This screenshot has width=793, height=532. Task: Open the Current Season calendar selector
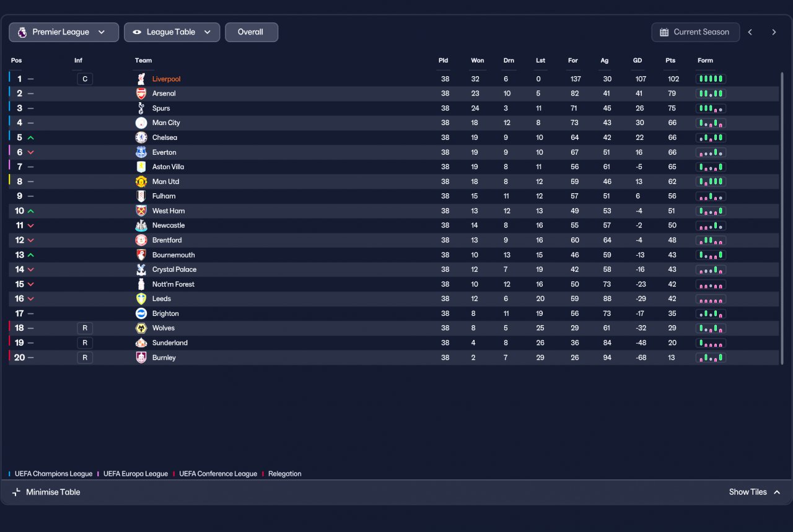point(695,32)
